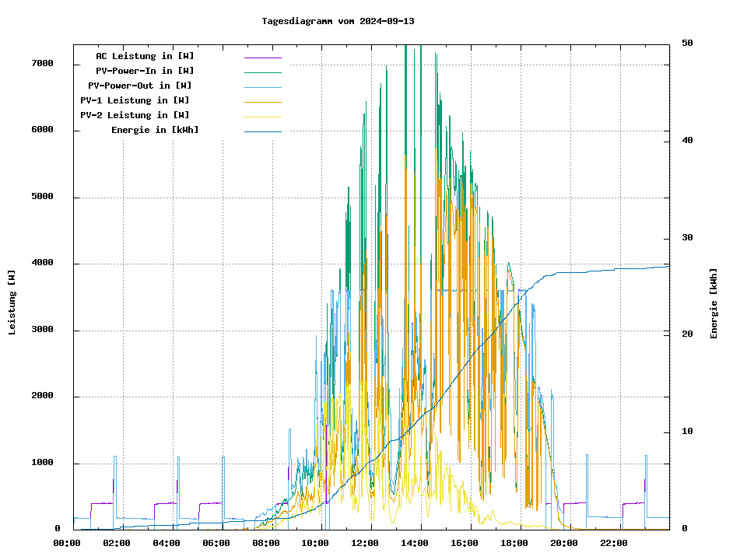Click the 'Energie [kWh]' right axis title
Screen dimensions: 747x560
[714, 303]
